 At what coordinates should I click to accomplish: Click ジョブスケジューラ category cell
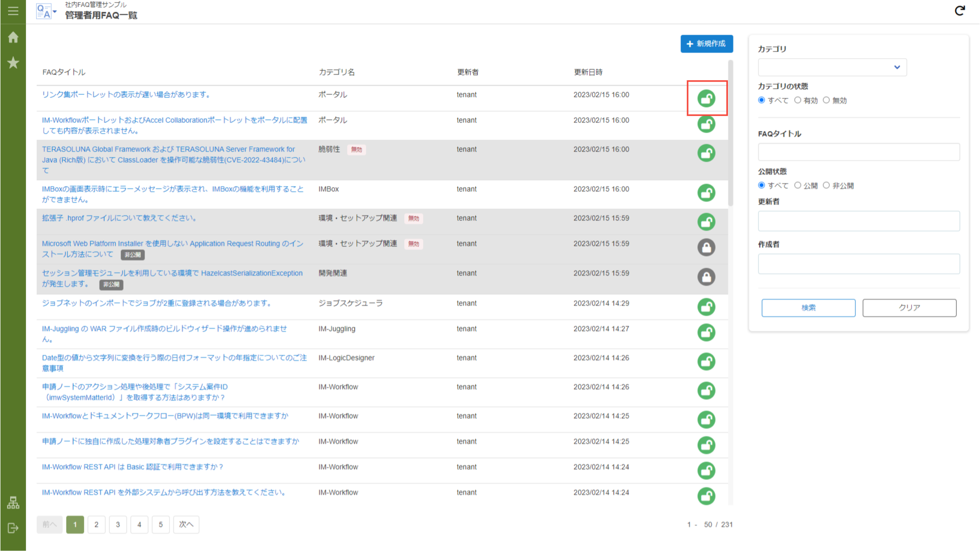click(x=351, y=303)
